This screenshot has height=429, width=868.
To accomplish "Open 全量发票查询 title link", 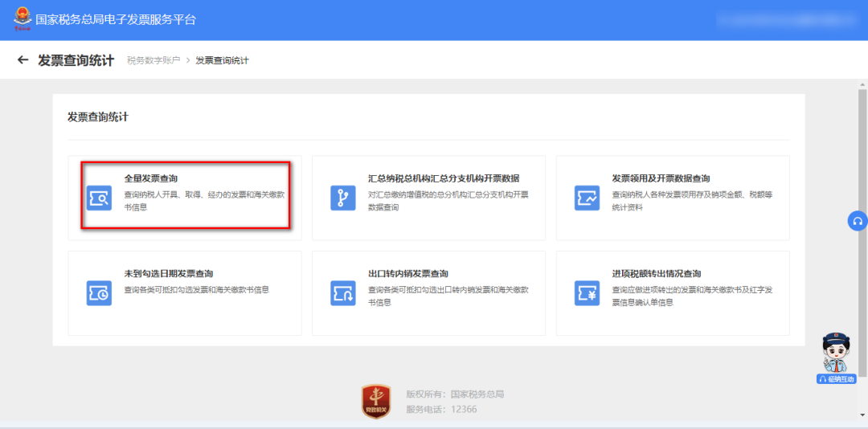I will (151, 178).
